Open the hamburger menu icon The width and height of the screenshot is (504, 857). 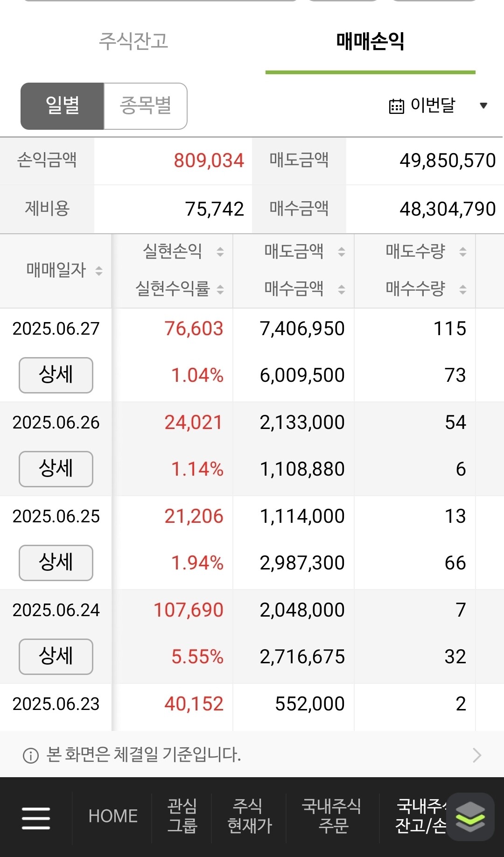[x=36, y=818]
